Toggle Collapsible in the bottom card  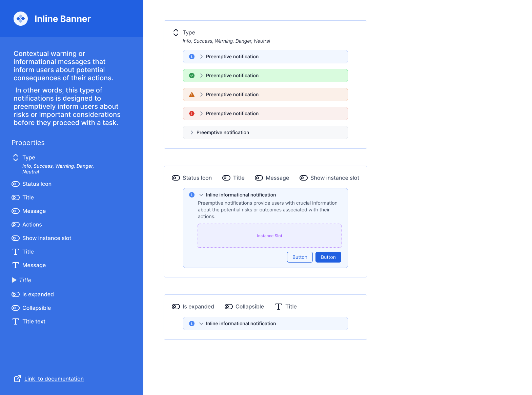coord(229,307)
